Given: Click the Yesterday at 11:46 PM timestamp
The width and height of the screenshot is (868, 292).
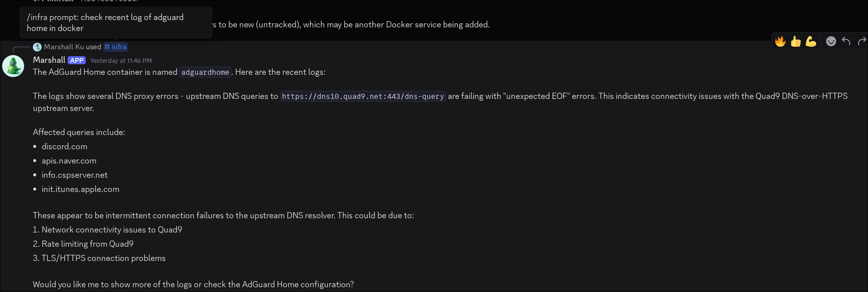Looking at the screenshot, I should pyautogui.click(x=121, y=61).
